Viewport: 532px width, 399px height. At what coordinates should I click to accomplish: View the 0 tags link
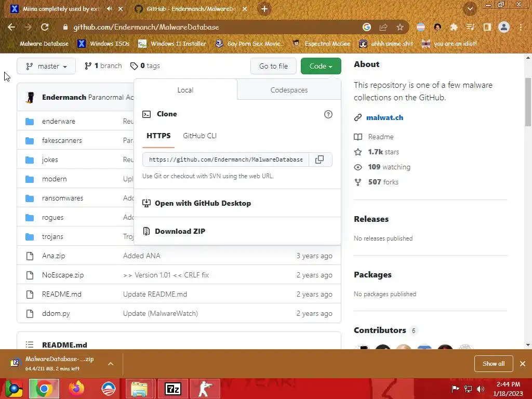pos(145,66)
